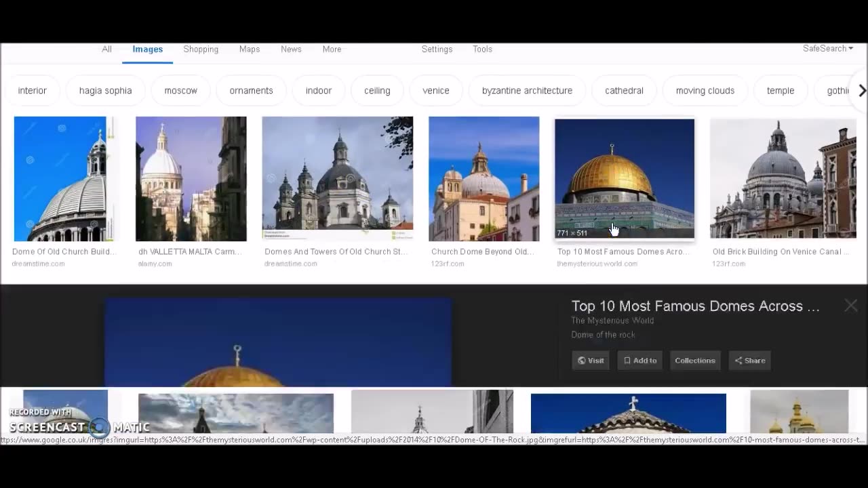Open the All search tab
This screenshot has width=868, height=488.
(106, 49)
